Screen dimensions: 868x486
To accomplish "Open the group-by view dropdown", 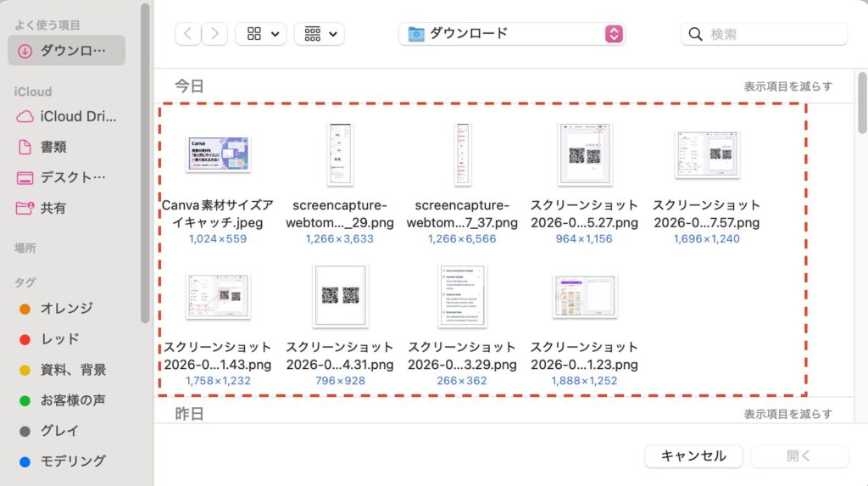I will coord(320,34).
